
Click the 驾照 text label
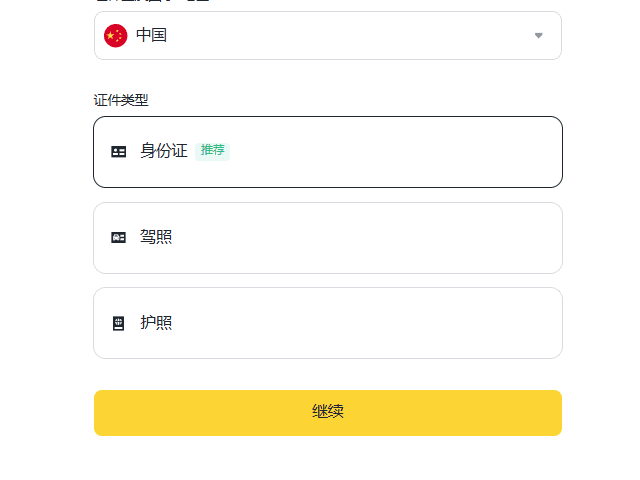coord(156,238)
